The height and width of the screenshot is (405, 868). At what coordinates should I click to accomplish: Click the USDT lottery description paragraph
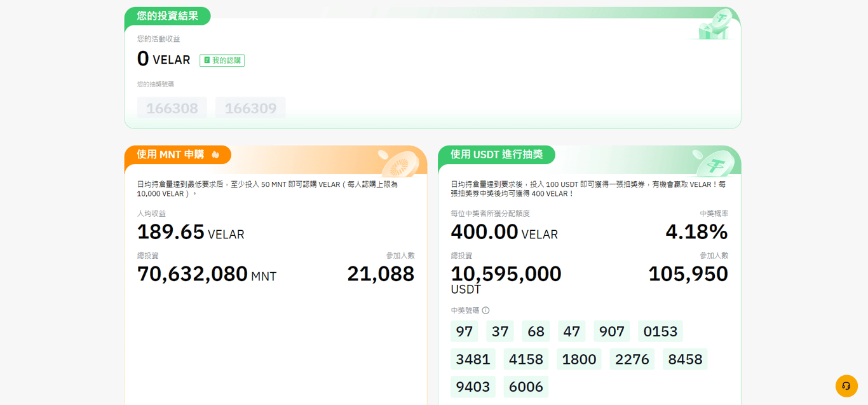click(x=588, y=189)
